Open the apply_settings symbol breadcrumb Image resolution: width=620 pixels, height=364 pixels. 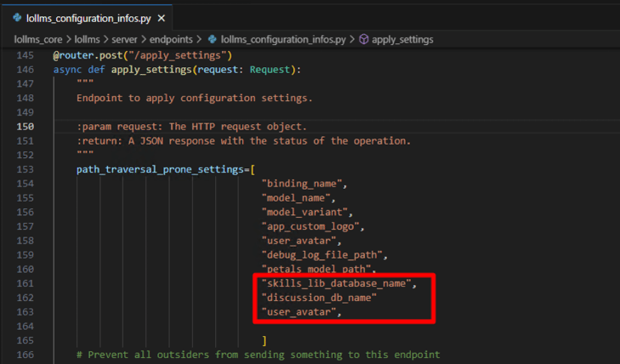tap(402, 39)
